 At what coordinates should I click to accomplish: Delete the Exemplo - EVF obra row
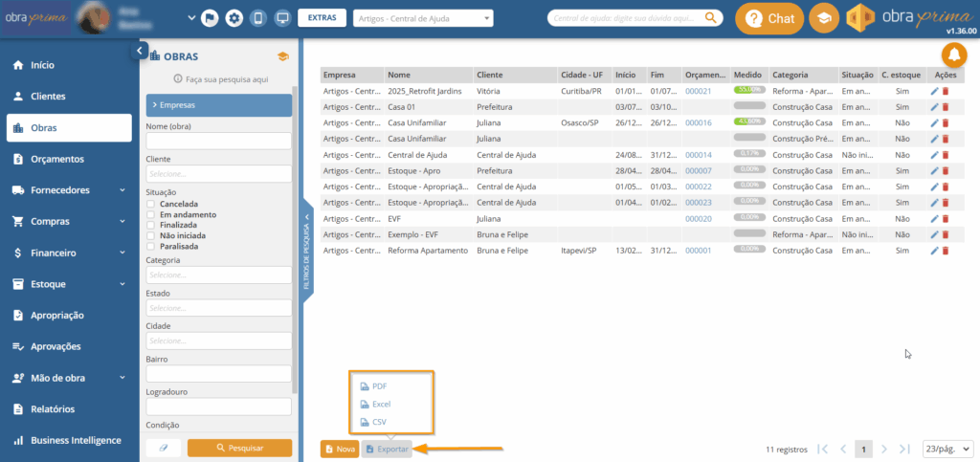pos(946,234)
